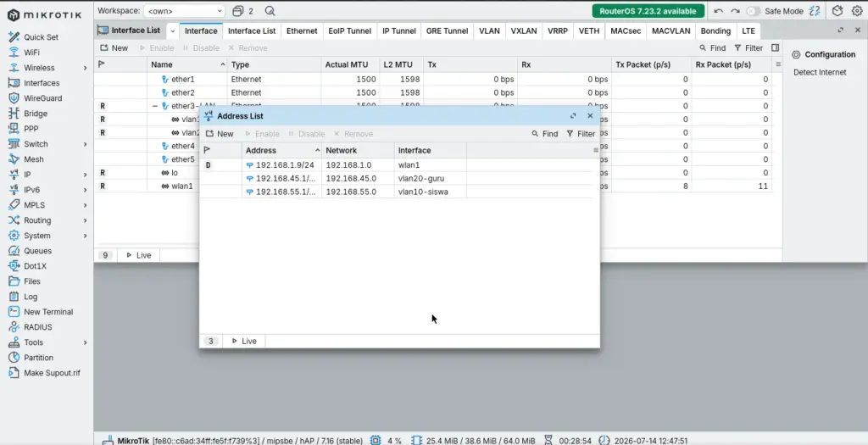Open the settings gear in top right
The image size is (868, 445).
pyautogui.click(x=857, y=11)
